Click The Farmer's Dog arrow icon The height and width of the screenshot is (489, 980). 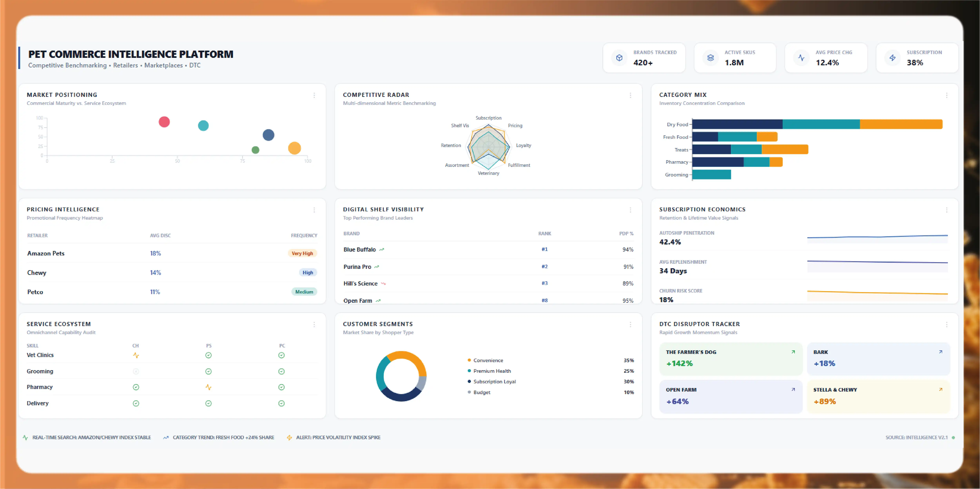pyautogui.click(x=793, y=352)
